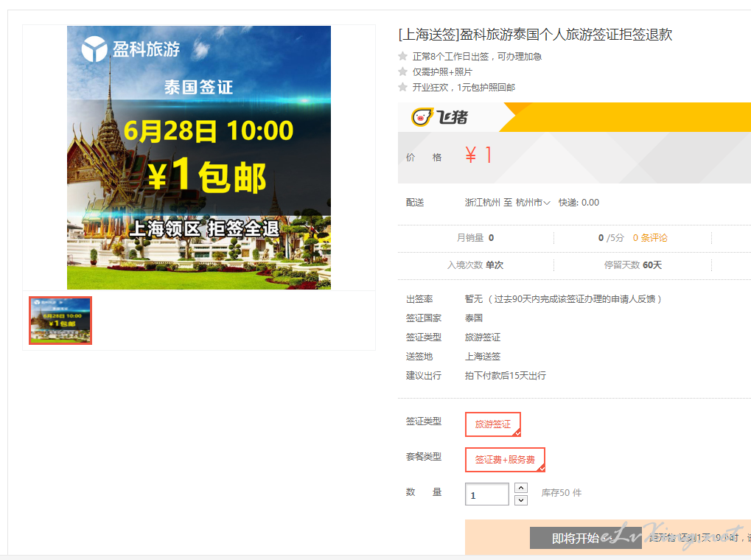Click the 月销量 0 monthly sales text

[x=475, y=237]
